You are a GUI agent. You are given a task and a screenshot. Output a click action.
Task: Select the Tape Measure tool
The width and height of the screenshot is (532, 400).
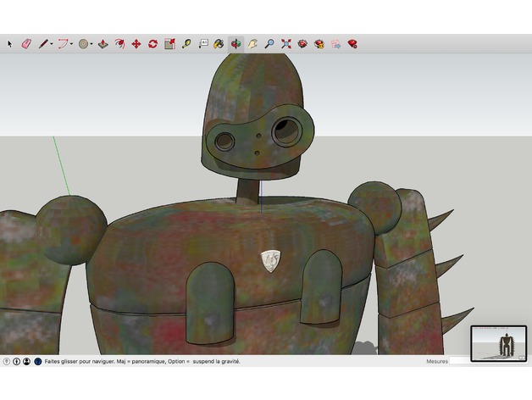tap(186, 44)
